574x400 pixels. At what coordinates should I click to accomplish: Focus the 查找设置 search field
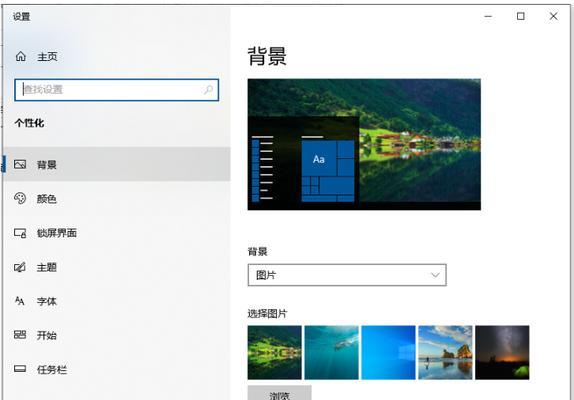coord(117,90)
